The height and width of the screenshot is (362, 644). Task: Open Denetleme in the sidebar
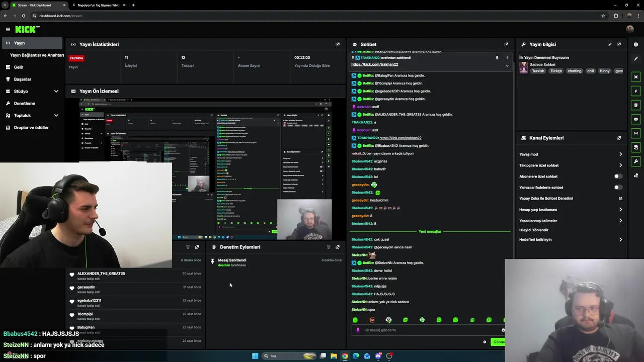pyautogui.click(x=32, y=104)
